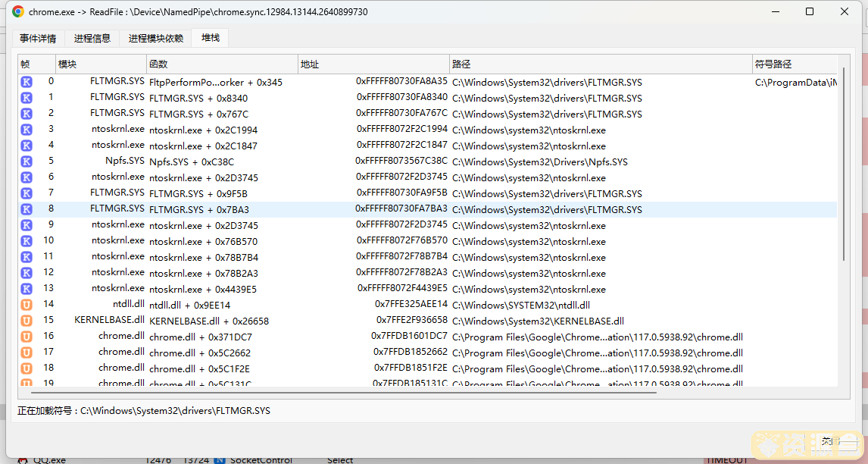Click the U icon on the KERNELBASE.dll row
Image resolution: width=868 pixels, height=464 pixels.
(x=27, y=321)
